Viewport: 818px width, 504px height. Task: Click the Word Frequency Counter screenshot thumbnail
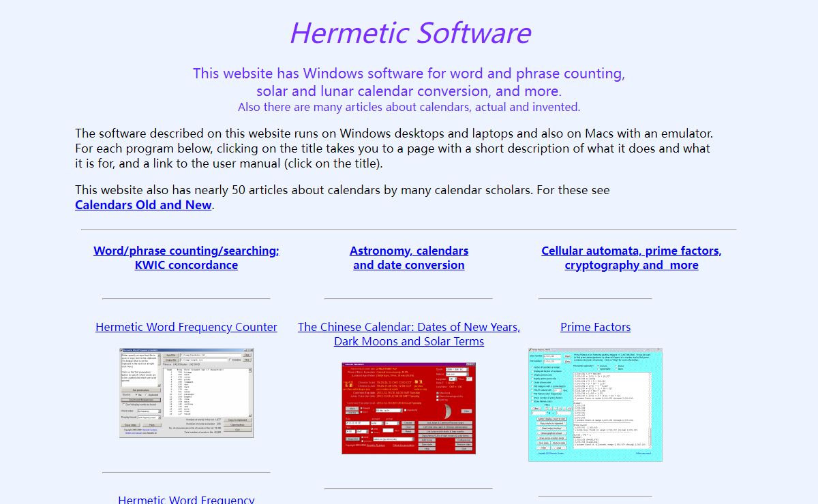[186, 392]
